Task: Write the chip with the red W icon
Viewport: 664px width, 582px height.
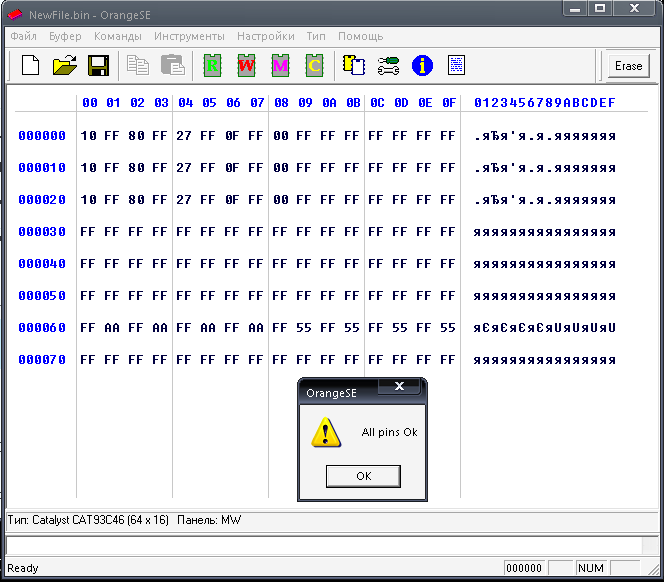Action: click(x=246, y=66)
